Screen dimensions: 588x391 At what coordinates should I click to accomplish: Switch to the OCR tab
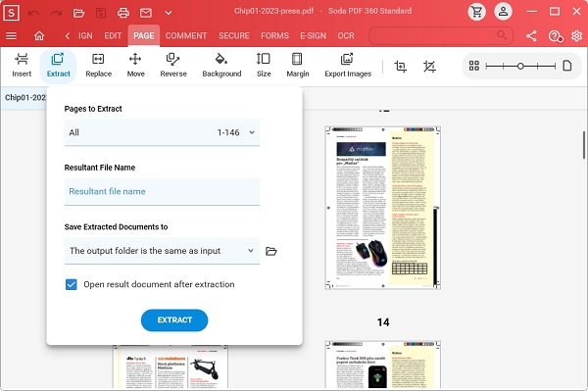pos(346,36)
